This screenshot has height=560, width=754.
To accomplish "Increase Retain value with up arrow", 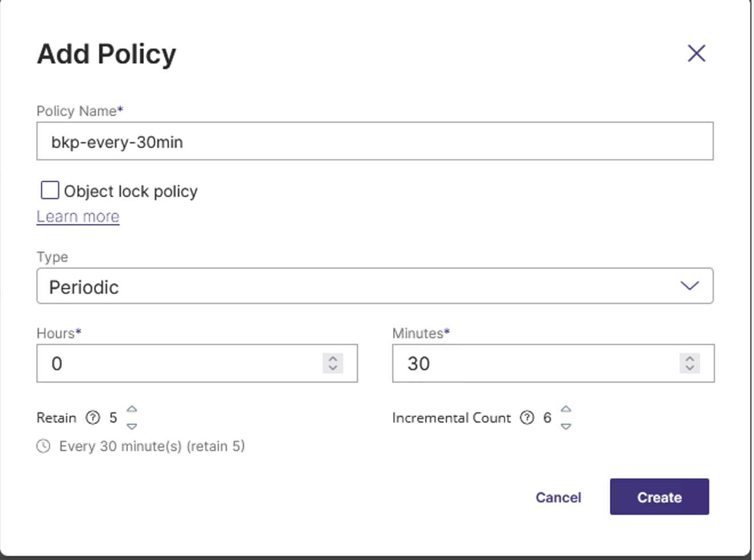I will point(132,409).
